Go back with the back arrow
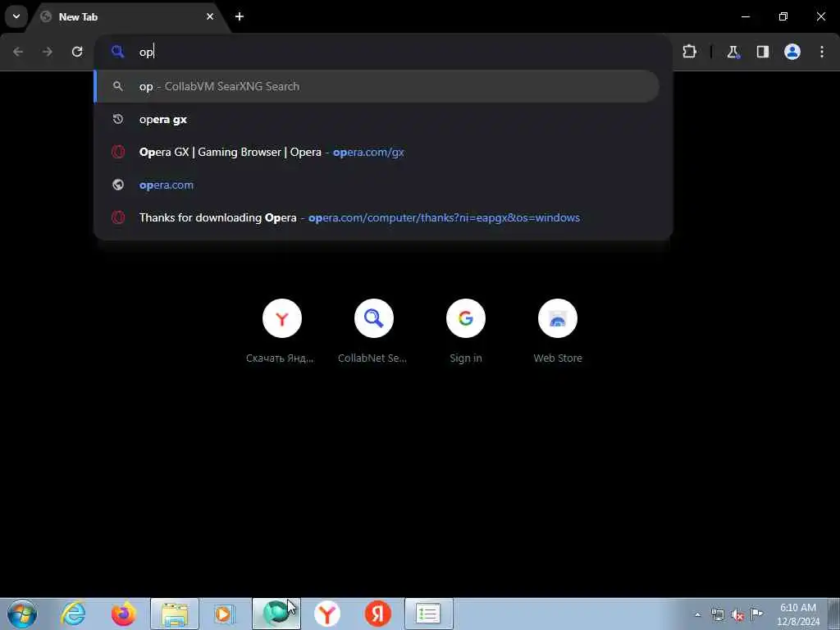Viewport: 840px width, 630px height. [x=18, y=52]
